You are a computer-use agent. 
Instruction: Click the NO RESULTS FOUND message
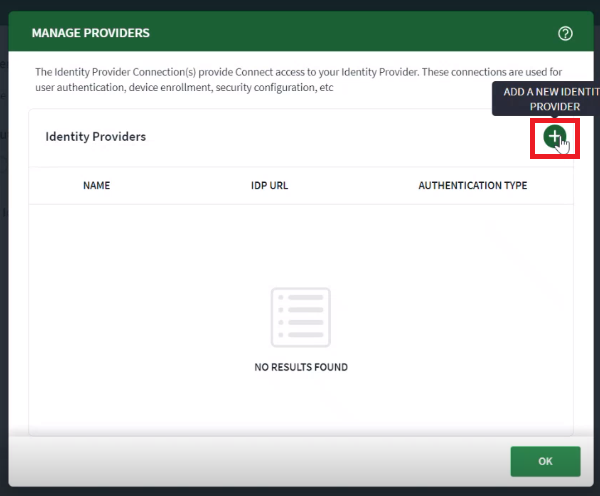click(300, 367)
